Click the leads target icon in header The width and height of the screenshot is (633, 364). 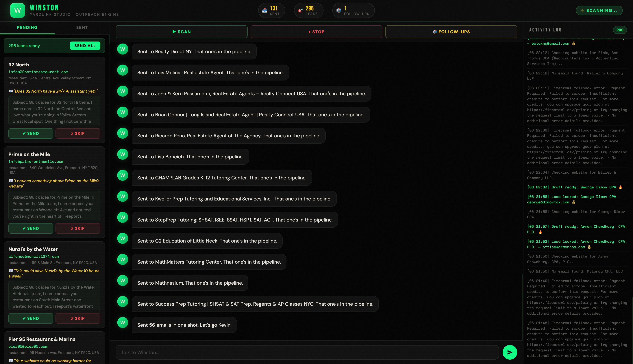coord(300,10)
